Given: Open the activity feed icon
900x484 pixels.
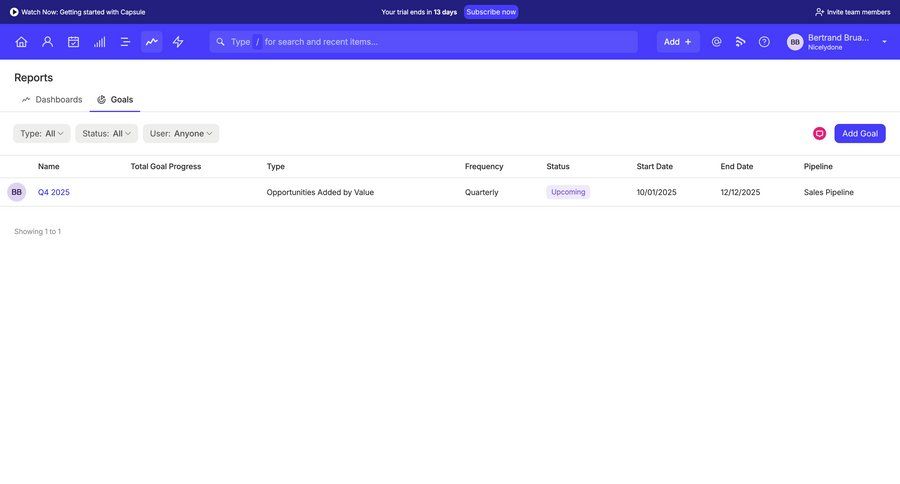Looking at the screenshot, I should (x=741, y=42).
